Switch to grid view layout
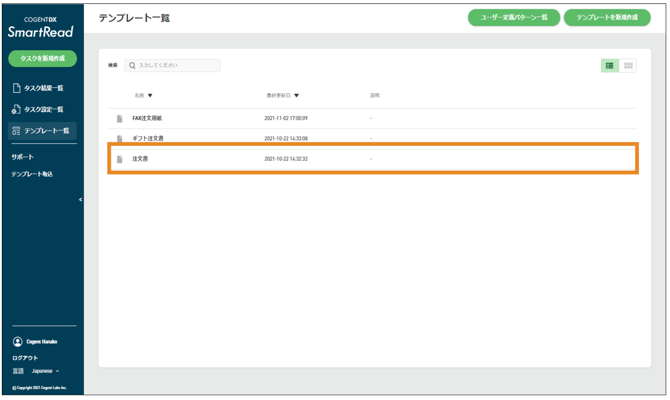The height and width of the screenshot is (400, 670). (x=628, y=66)
